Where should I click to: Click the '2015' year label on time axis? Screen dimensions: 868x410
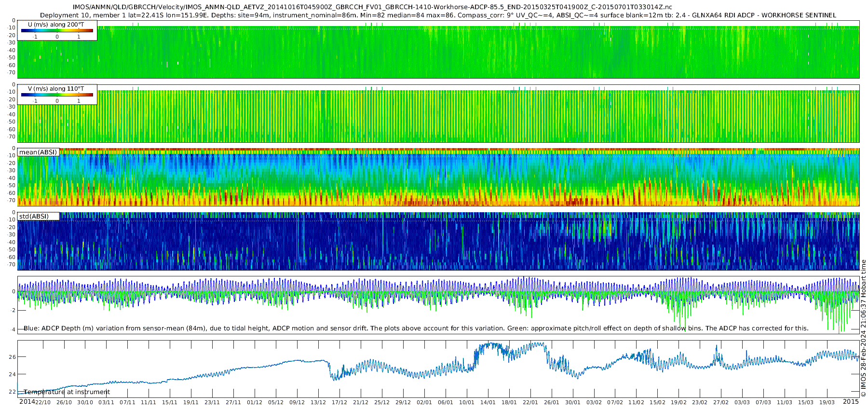point(851,402)
